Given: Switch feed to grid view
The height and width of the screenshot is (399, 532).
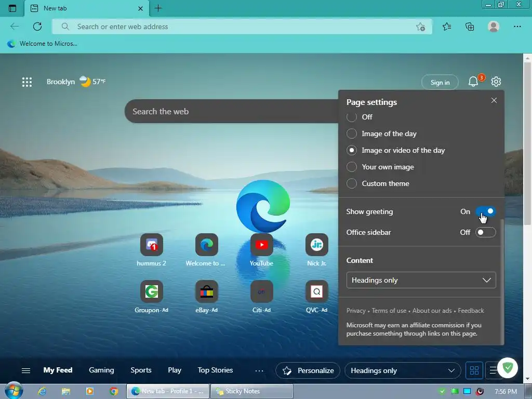Looking at the screenshot, I should click(x=474, y=370).
